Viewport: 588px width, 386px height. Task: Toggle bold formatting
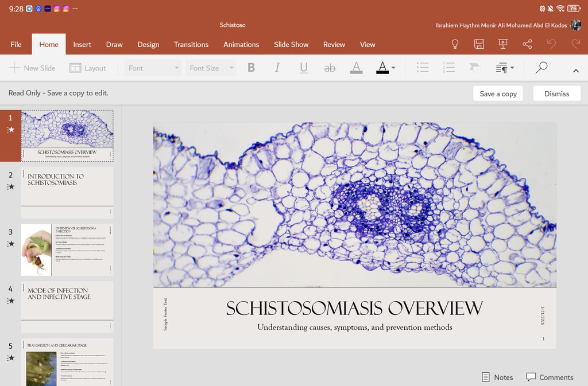click(251, 68)
